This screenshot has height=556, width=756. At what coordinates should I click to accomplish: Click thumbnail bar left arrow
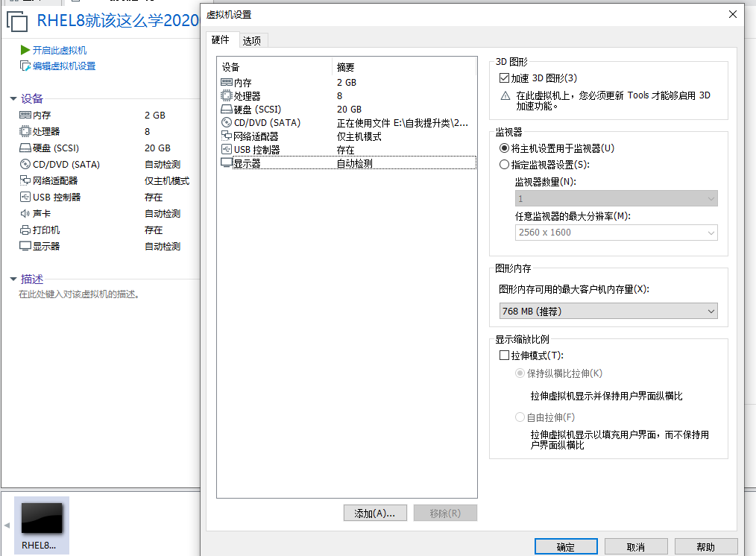[x=7, y=525]
